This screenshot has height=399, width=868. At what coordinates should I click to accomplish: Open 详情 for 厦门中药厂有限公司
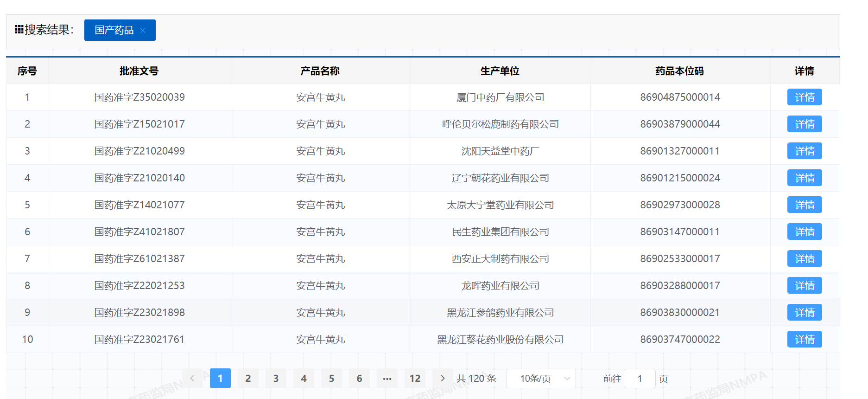[805, 97]
